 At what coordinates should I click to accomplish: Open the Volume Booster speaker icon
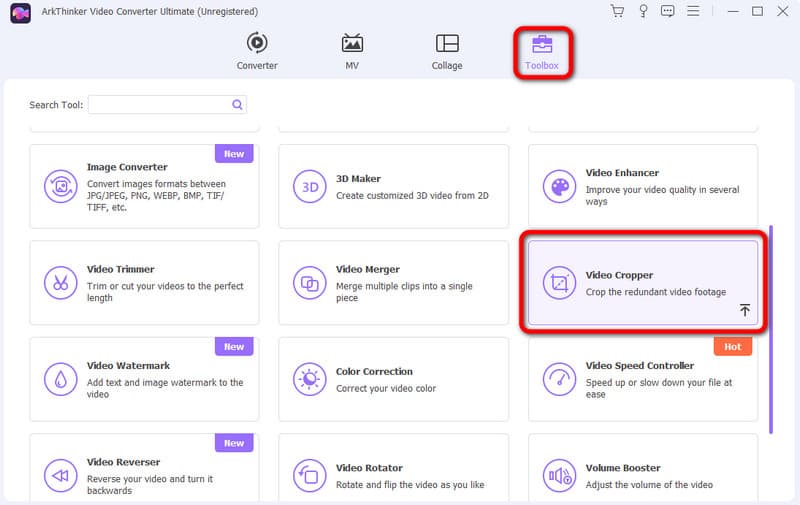click(x=559, y=475)
